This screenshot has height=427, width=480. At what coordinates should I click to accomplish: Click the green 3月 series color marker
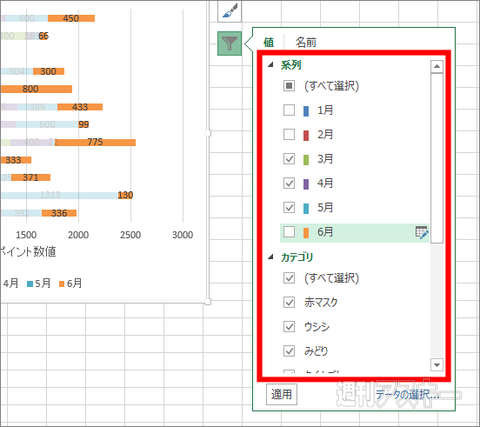(306, 159)
